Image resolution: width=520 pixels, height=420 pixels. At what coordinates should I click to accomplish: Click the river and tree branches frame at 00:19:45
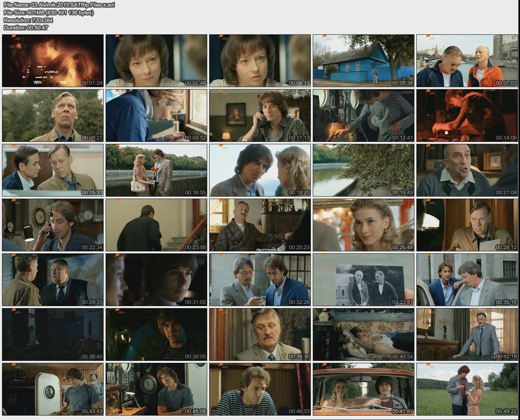363,170
